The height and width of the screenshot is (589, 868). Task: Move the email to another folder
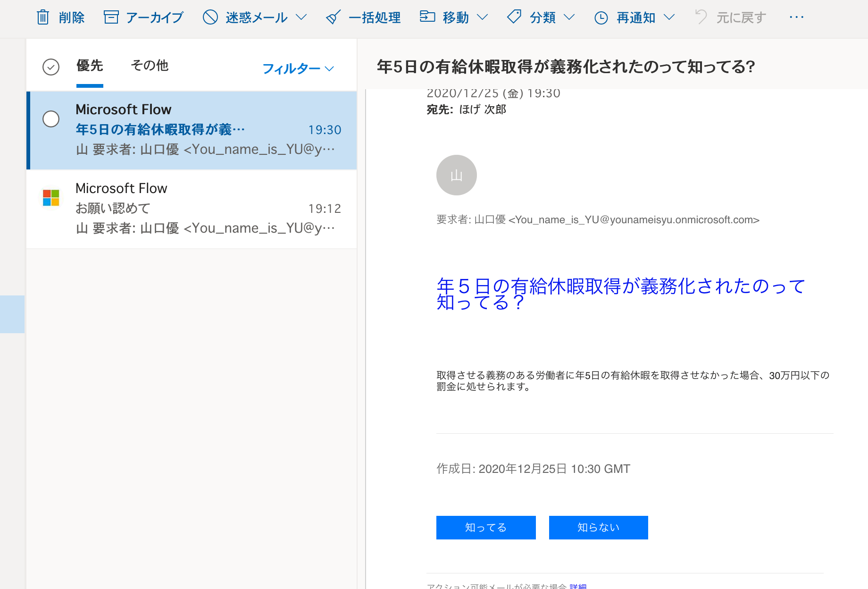coord(448,17)
